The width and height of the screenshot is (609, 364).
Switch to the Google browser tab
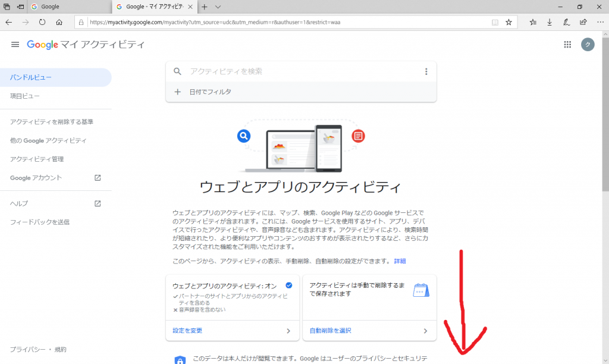(69, 7)
